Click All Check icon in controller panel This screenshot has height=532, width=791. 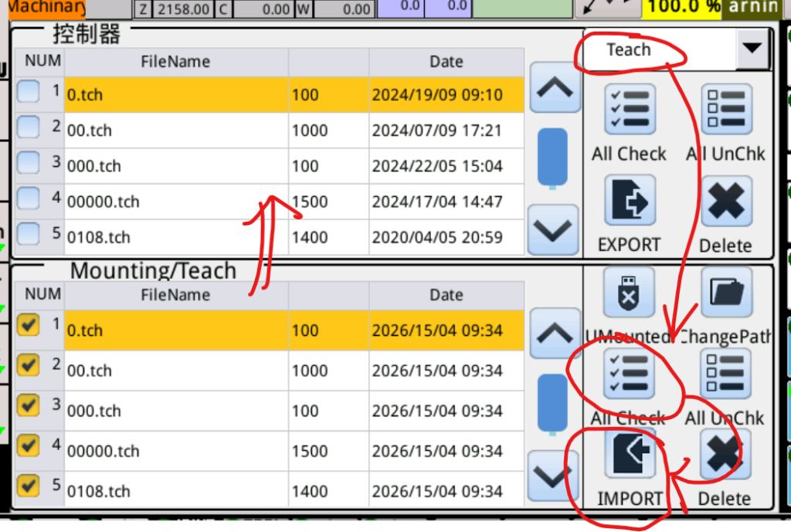click(629, 110)
